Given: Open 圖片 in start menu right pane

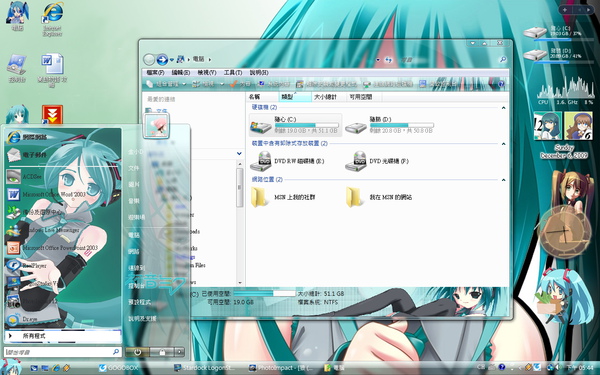Looking at the screenshot, I should 134,184.
